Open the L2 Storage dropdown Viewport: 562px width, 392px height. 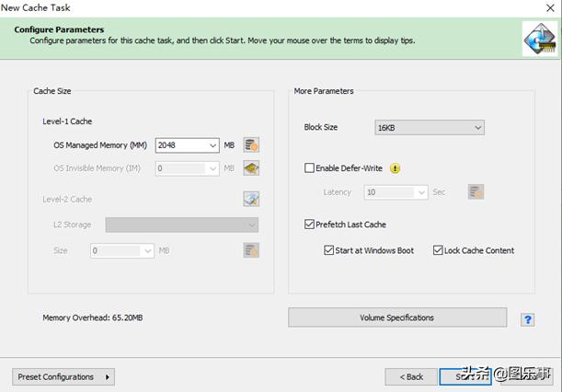point(182,225)
